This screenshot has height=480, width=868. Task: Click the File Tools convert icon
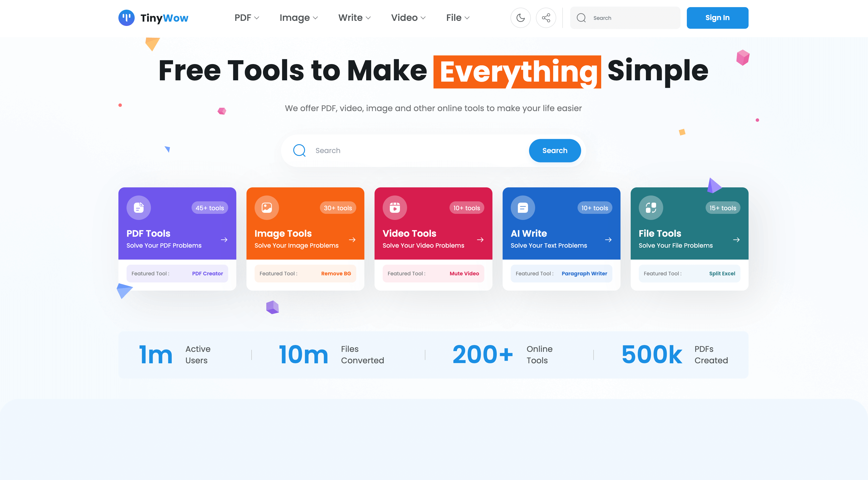click(x=651, y=208)
